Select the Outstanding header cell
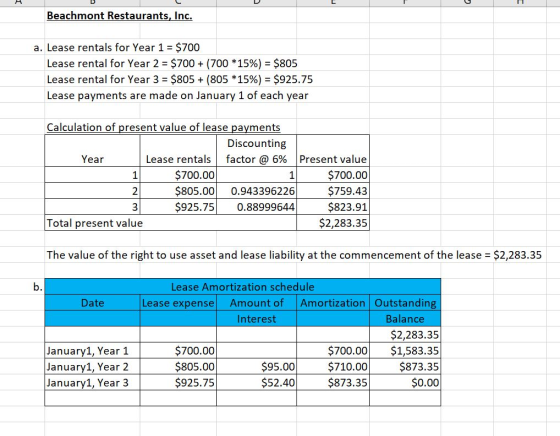 (405, 303)
